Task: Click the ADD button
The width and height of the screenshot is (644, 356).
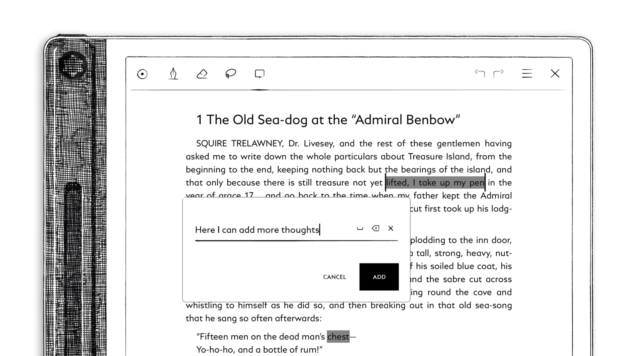Action: coord(379,277)
